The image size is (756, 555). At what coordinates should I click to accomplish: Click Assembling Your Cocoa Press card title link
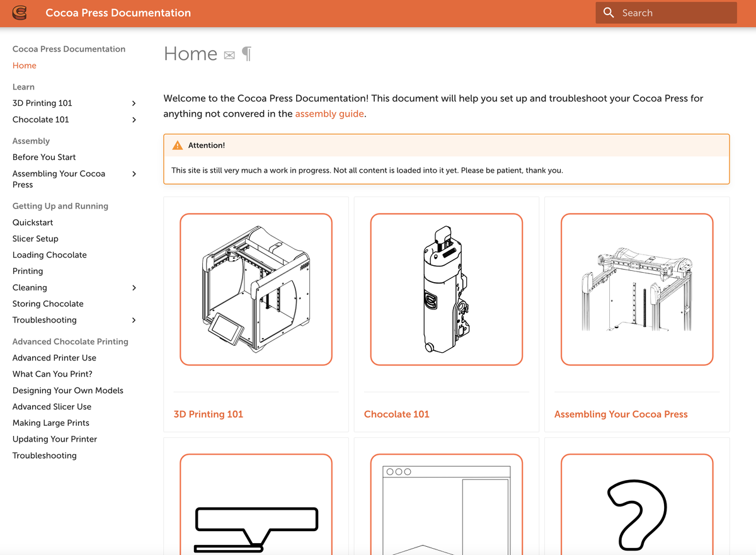621,414
